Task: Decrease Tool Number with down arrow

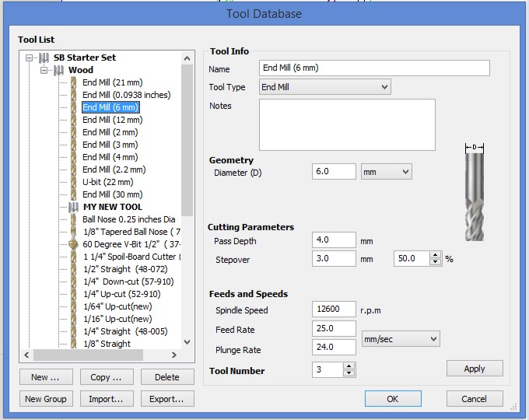Action: coord(349,373)
